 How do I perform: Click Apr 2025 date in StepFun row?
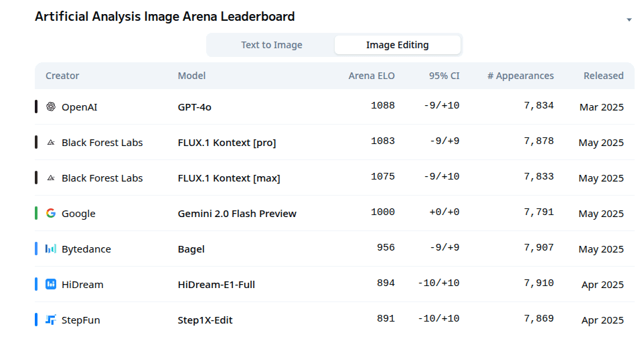[x=602, y=320]
